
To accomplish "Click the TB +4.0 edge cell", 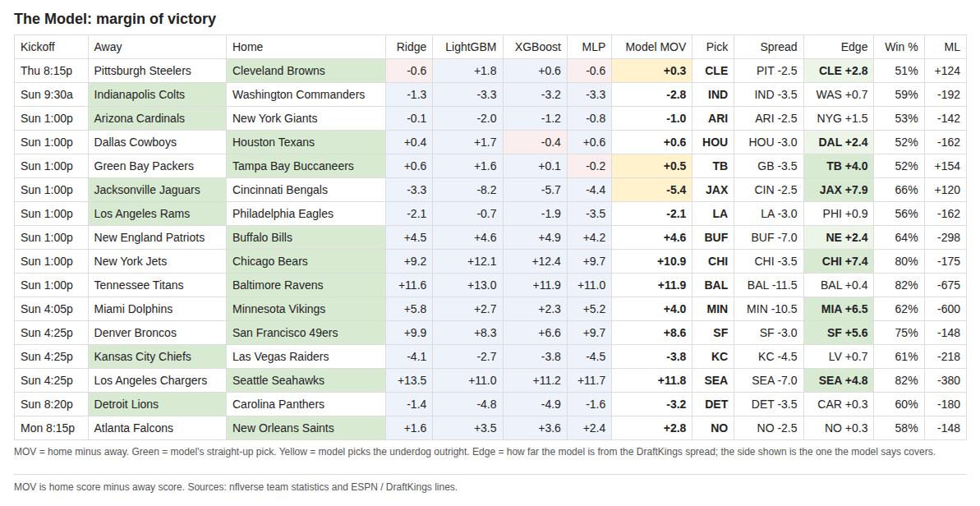I will [x=839, y=166].
